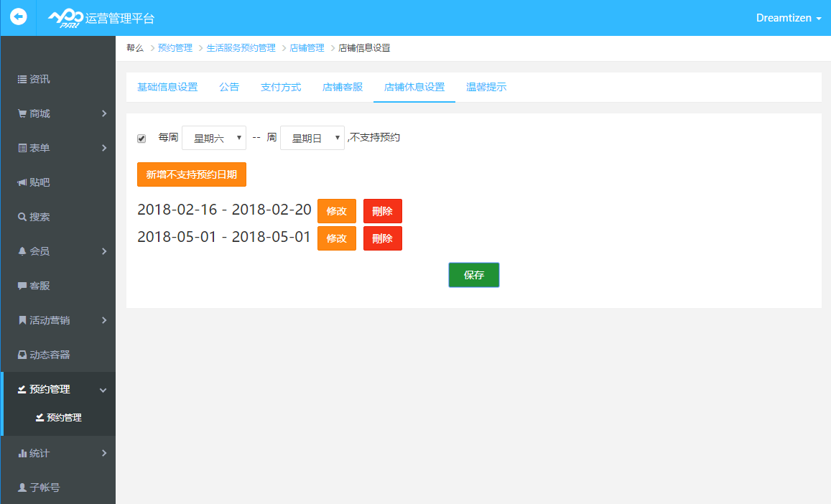Open the 贴吧 sidebar menu item
The width and height of the screenshot is (831, 504).
(x=57, y=182)
